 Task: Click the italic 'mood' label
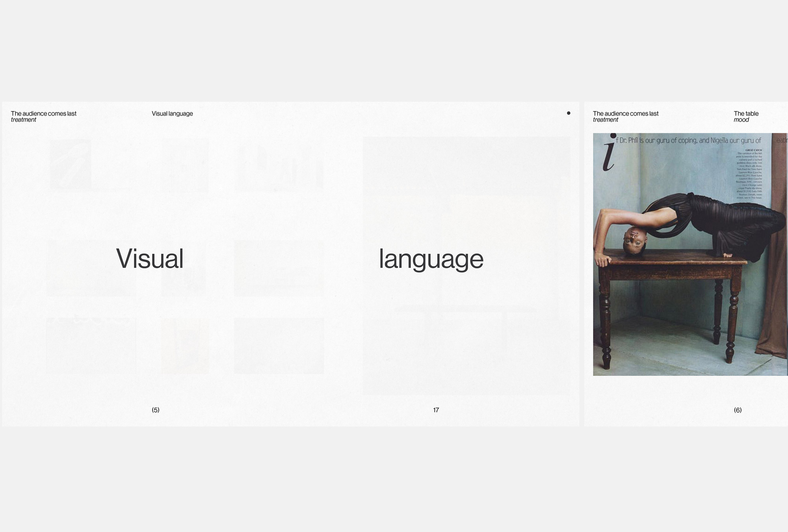point(741,120)
